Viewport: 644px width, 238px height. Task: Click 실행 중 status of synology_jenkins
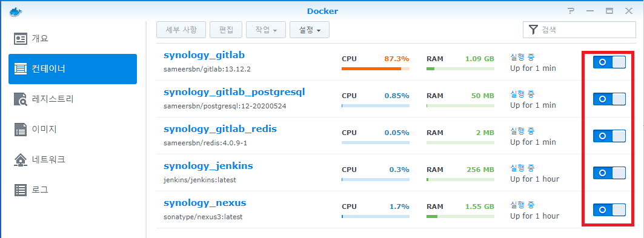[x=522, y=168]
